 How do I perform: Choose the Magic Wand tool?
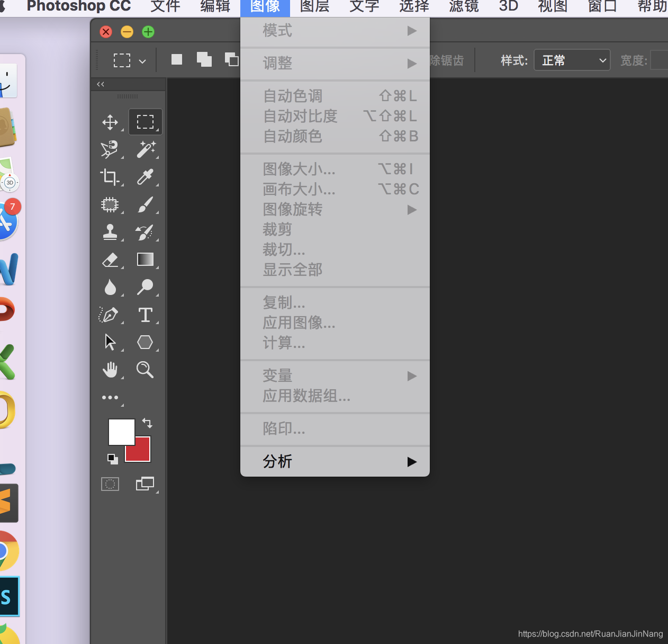click(146, 150)
